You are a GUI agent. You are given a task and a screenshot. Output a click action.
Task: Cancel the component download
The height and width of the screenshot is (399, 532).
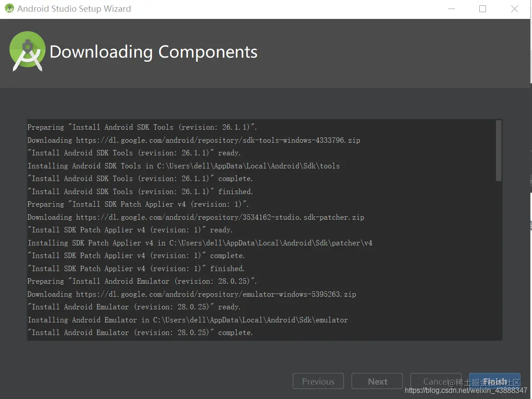pyautogui.click(x=436, y=381)
